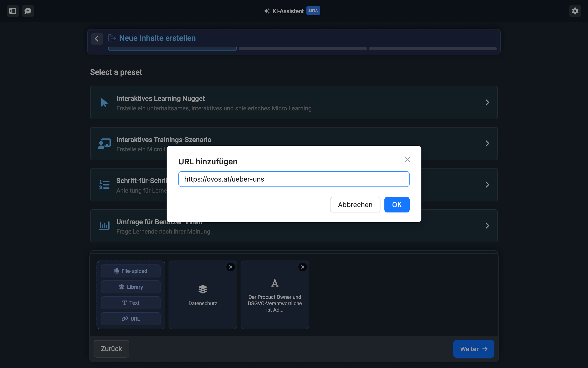This screenshot has width=588, height=368.
Task: Open the settings gear icon
Action: (575, 11)
